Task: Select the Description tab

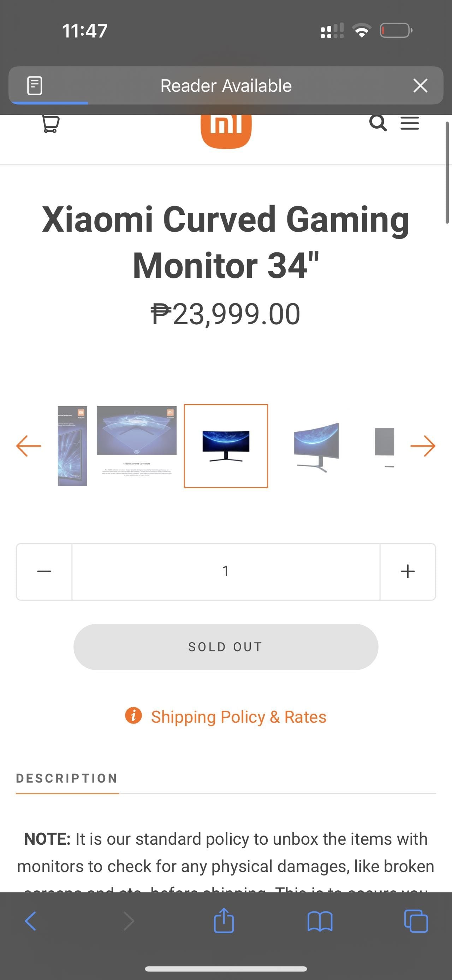Action: [67, 778]
